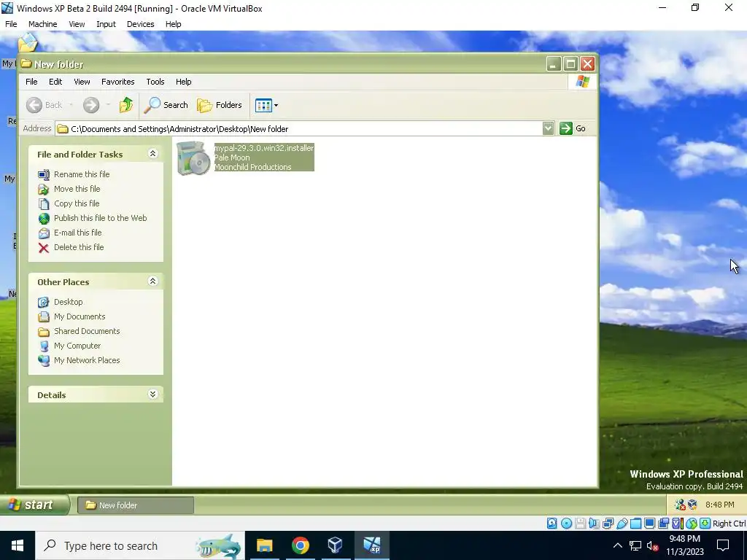Screen dimensions: 747x560
Task: Click the E-mail envelope icon
Action: tap(43, 233)
